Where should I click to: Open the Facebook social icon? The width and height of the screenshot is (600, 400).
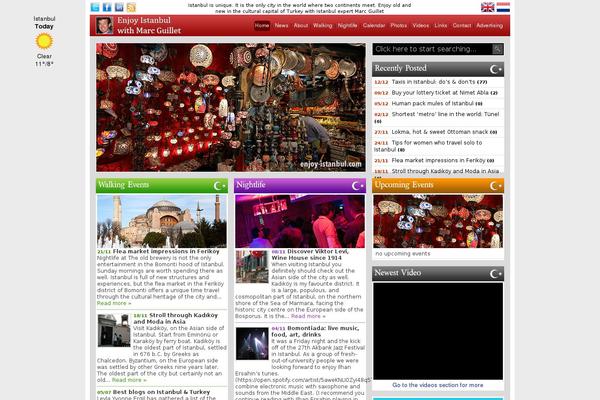[x=107, y=7]
